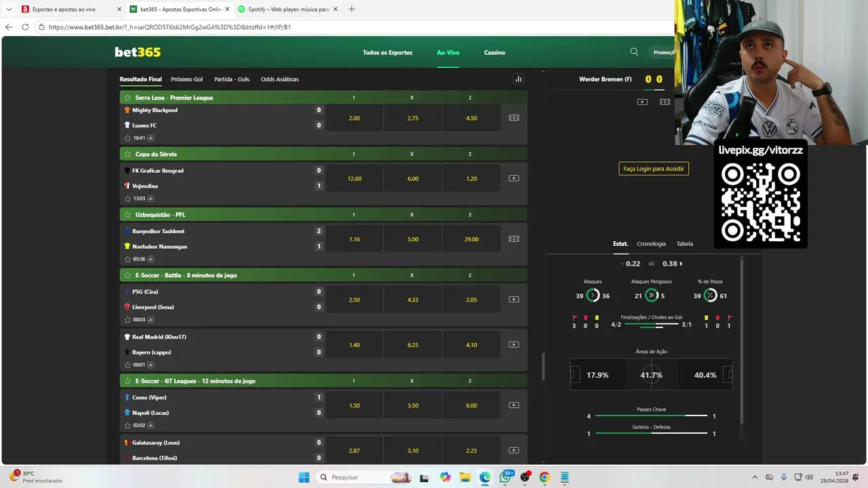Select away odds 29.00 for Navbahor Namangan
Screen dimensions: 868x488
(471, 239)
